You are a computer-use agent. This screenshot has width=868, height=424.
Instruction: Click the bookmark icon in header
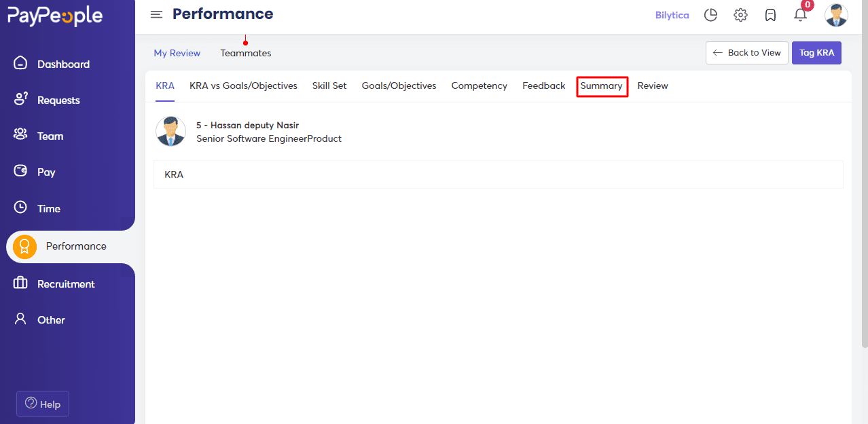[770, 15]
